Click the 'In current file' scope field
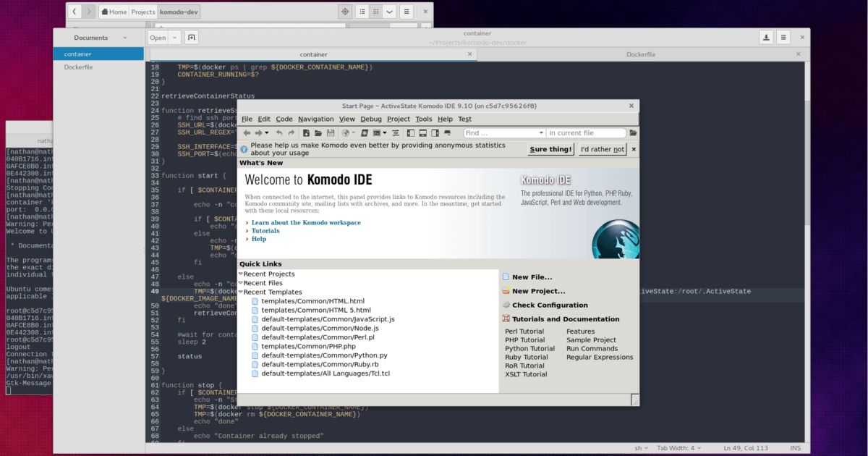This screenshot has width=868, height=456. click(x=586, y=133)
